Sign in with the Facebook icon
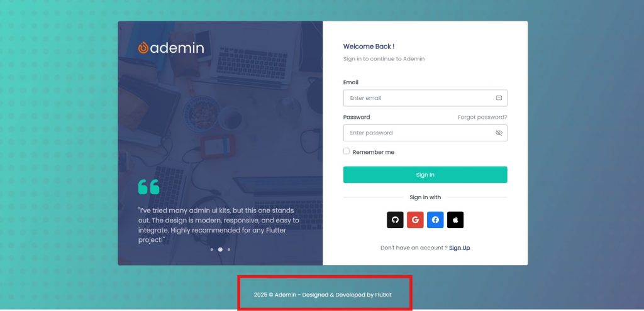The height and width of the screenshot is (311, 644). coord(435,220)
